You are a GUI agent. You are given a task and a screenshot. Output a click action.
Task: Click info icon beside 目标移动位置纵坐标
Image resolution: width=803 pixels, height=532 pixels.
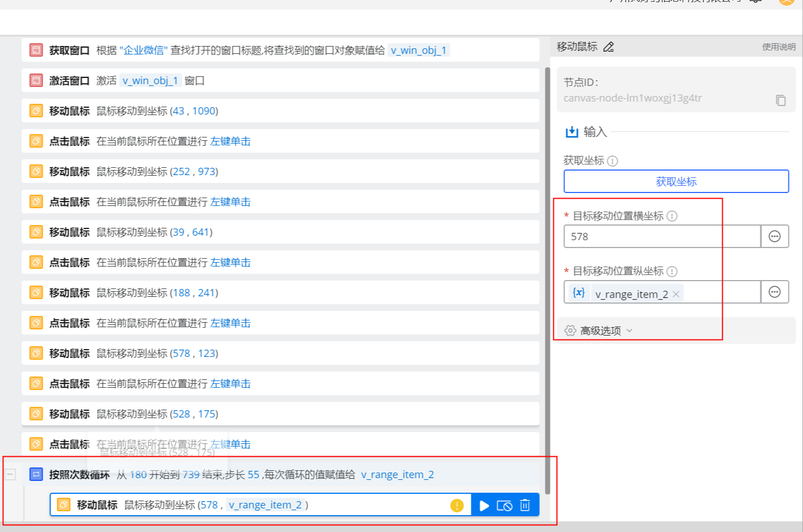point(672,272)
